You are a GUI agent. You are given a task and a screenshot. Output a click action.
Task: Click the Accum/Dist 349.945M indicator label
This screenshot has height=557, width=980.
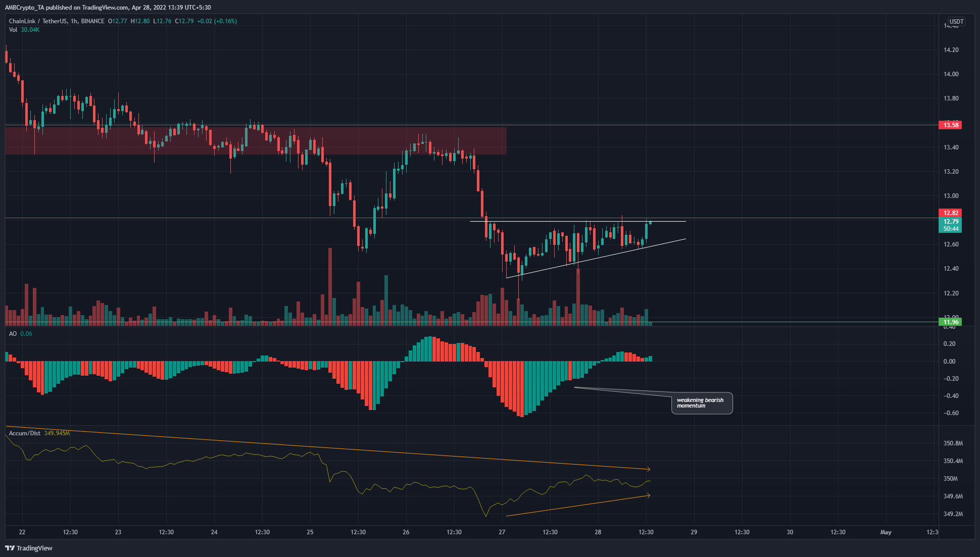point(39,433)
